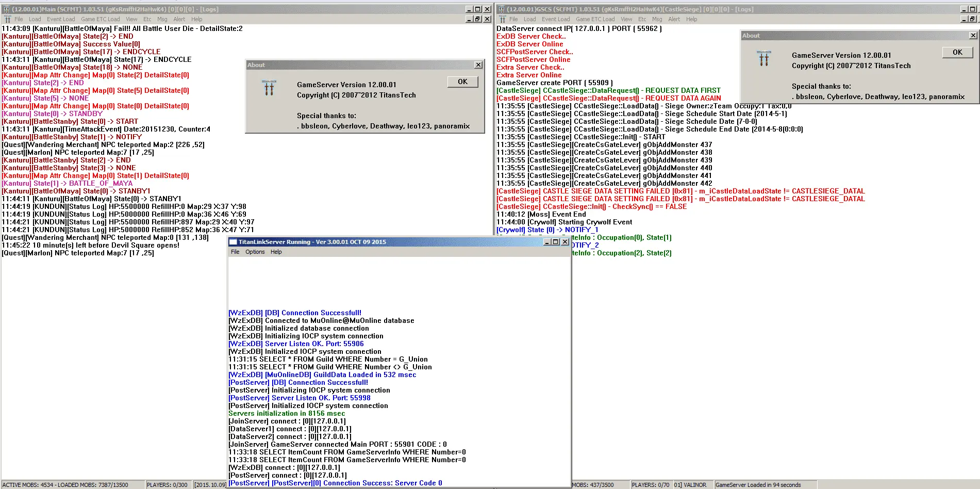Open Event Load menu in GSCS window

tap(556, 19)
